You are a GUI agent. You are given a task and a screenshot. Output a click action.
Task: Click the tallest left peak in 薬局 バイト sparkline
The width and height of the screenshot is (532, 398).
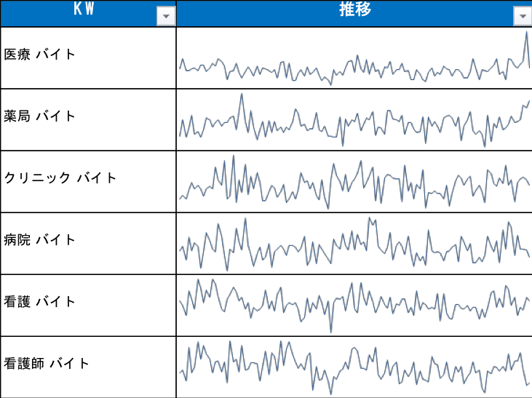tap(242, 96)
